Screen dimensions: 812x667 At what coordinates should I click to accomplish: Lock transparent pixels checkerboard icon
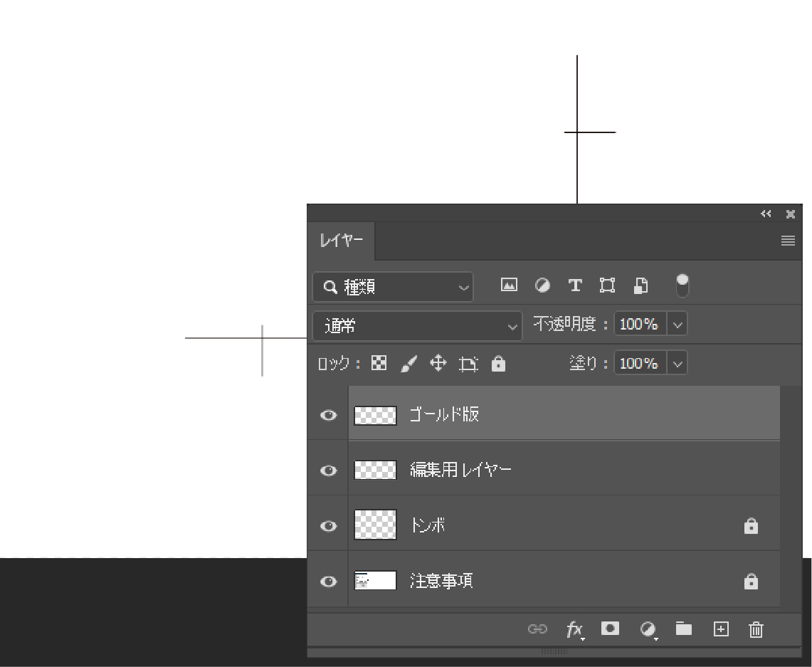pos(379,363)
